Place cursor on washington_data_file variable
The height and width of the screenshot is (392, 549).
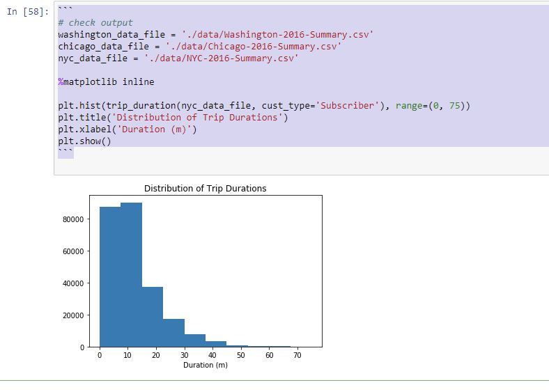pos(111,35)
